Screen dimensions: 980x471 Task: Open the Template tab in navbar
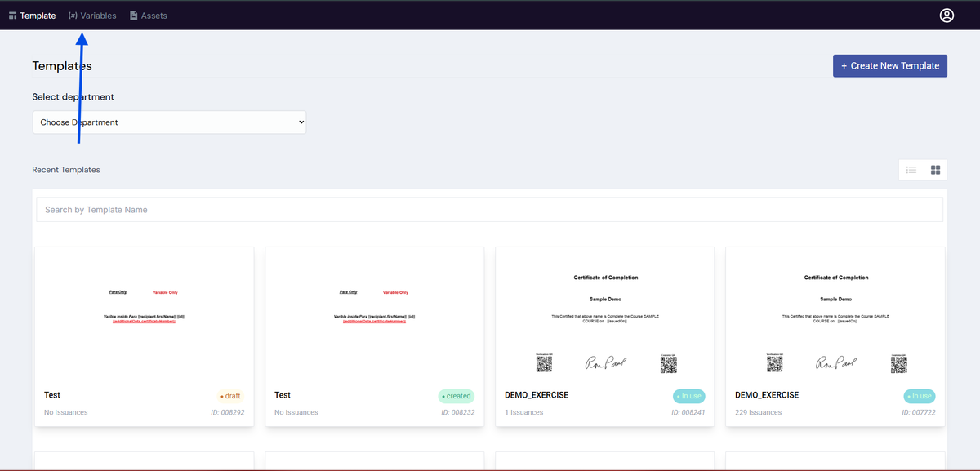(x=32, y=16)
